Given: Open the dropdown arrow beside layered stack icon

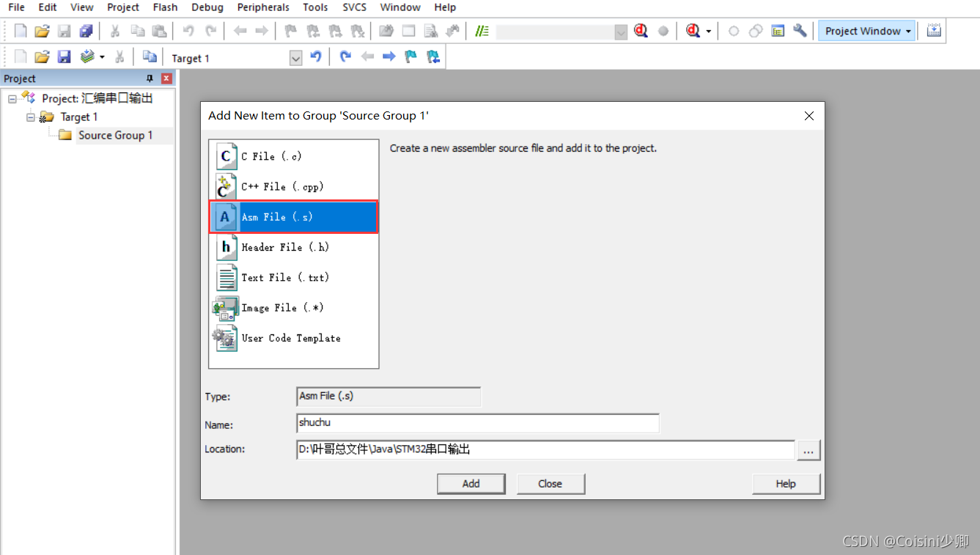Looking at the screenshot, I should [102, 57].
